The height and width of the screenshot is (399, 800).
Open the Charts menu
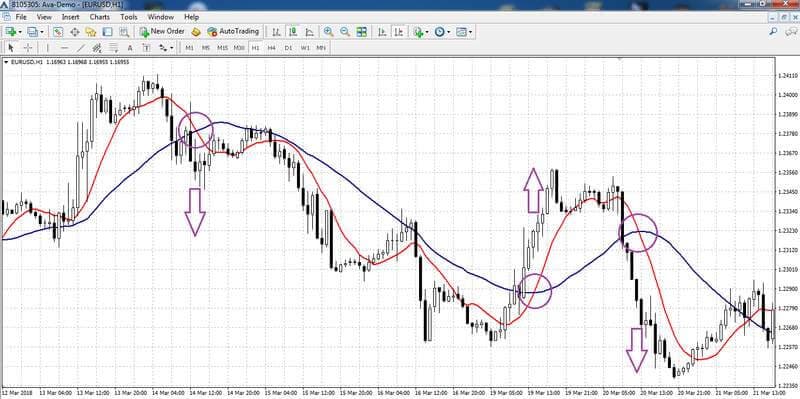(99, 17)
